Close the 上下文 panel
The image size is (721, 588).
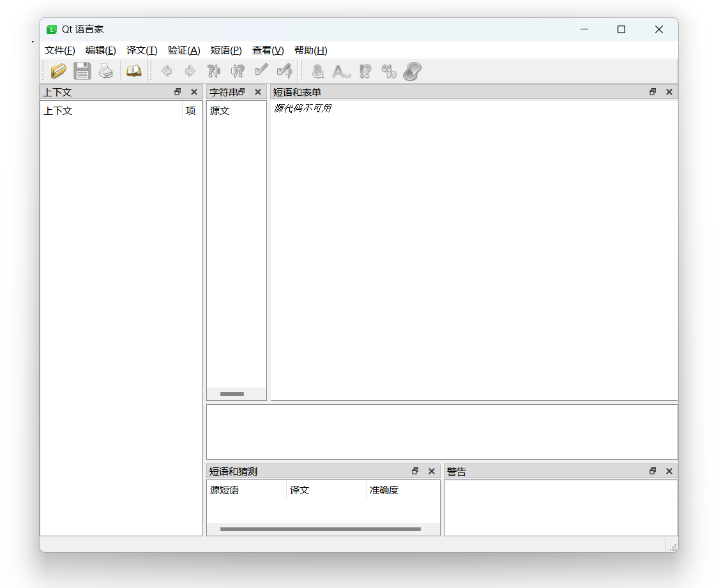click(x=194, y=92)
